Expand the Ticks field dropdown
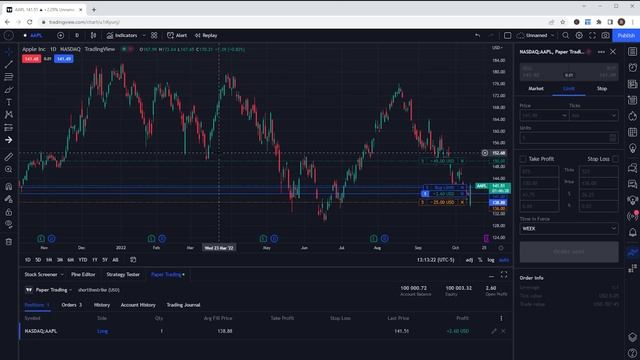The image size is (640, 360). click(x=613, y=116)
